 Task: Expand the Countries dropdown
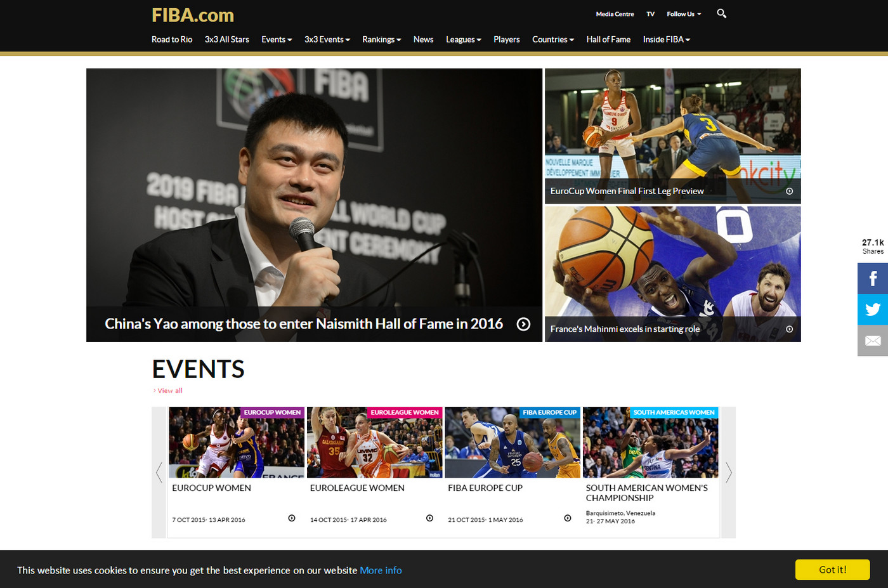click(x=553, y=39)
